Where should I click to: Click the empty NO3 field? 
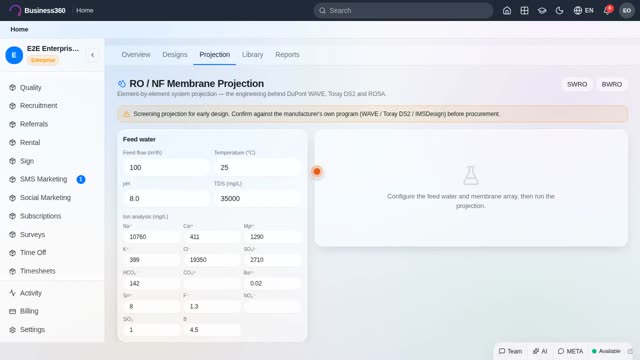[x=272, y=306]
